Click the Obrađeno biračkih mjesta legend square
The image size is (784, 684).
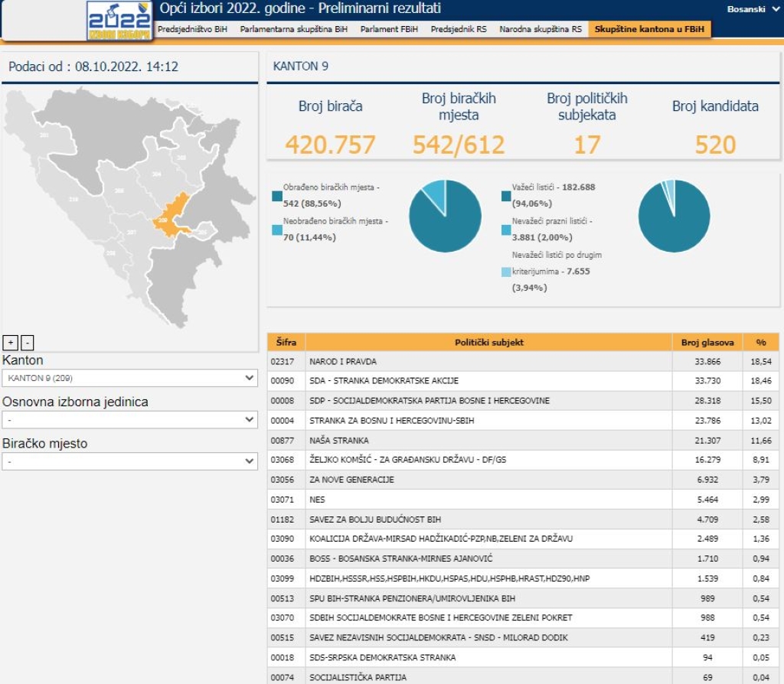[x=276, y=196]
